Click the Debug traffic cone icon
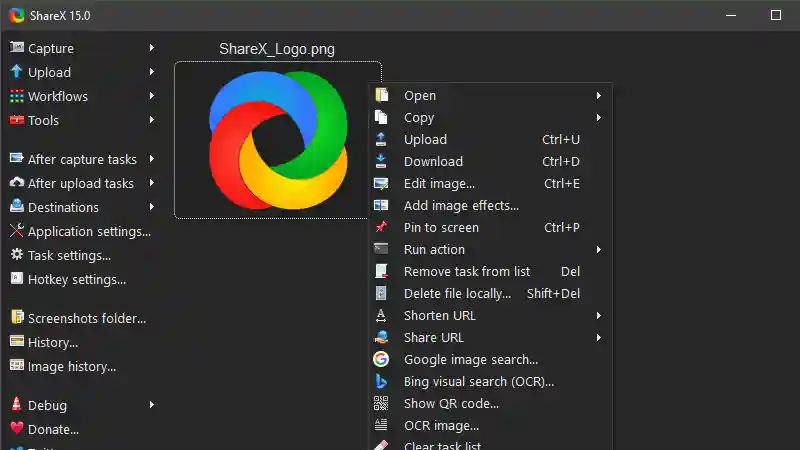The image size is (800, 450). 16,404
